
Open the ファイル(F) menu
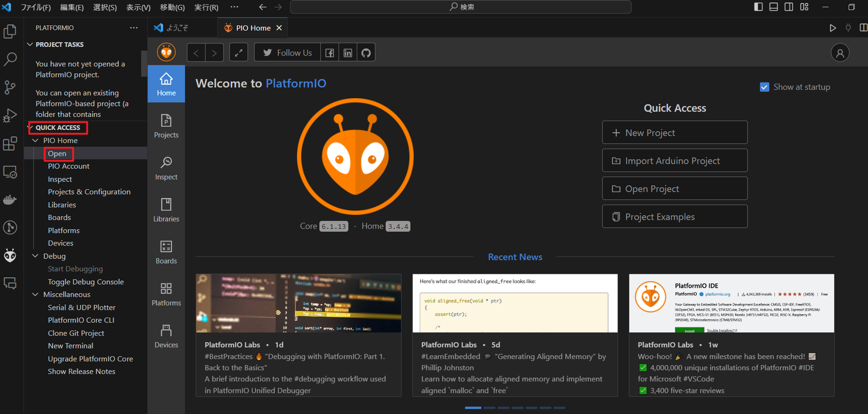(36, 7)
